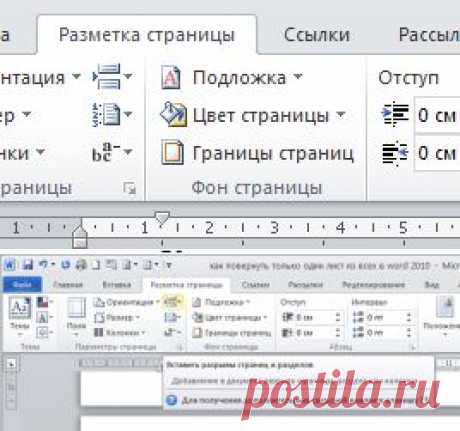The image size is (460, 431).
Task: Click Save in the small window quick access toolbar
Action: [x=28, y=265]
